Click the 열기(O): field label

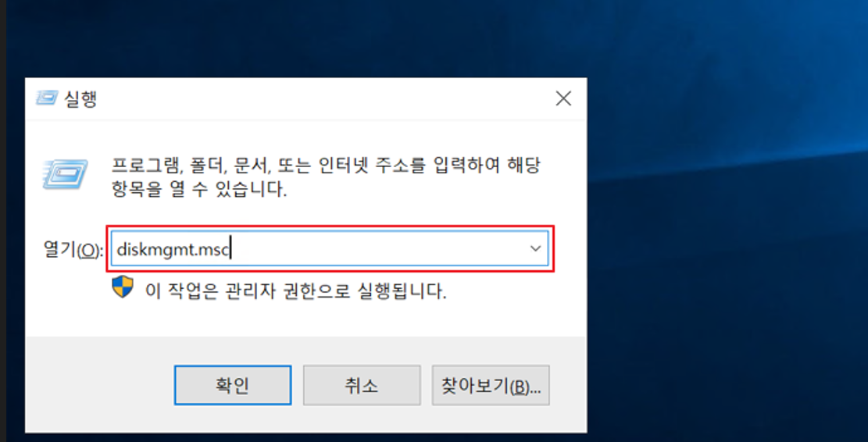(x=73, y=249)
